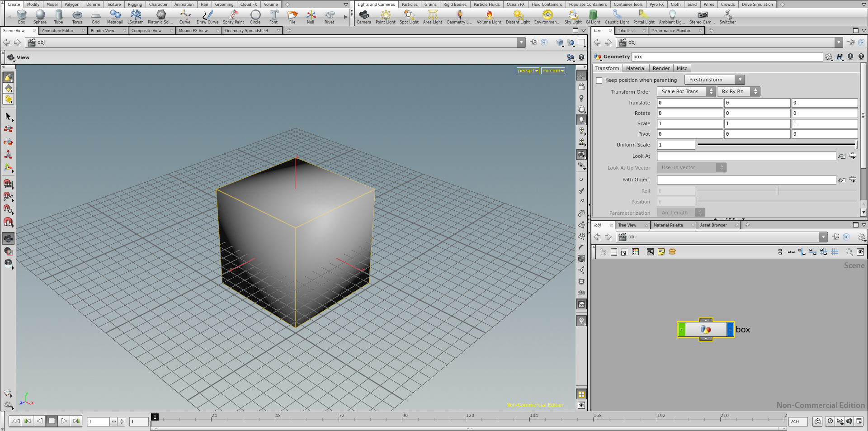Toggle pin on the scene view pane
The image size is (868, 431).
tap(534, 42)
